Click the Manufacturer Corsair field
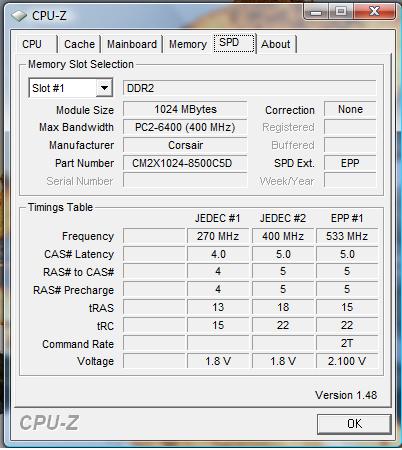This screenshot has width=402, height=450. pyautogui.click(x=185, y=145)
